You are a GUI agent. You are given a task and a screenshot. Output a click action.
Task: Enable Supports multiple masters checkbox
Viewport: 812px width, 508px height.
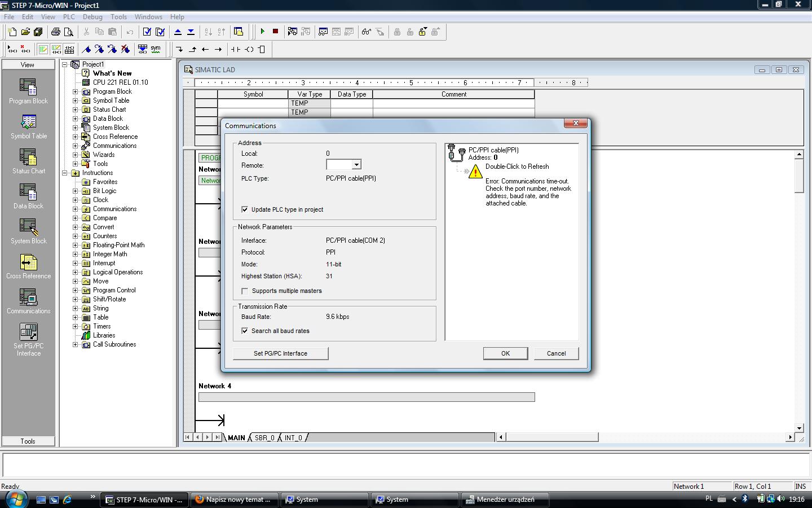tap(245, 291)
